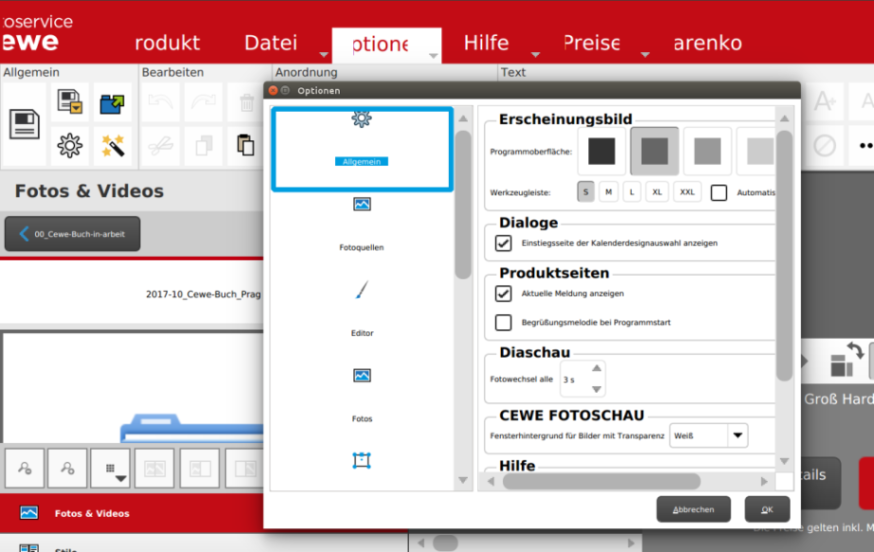The height and width of the screenshot is (552, 874).
Task: Click the trash delete icon
Action: tap(246, 103)
